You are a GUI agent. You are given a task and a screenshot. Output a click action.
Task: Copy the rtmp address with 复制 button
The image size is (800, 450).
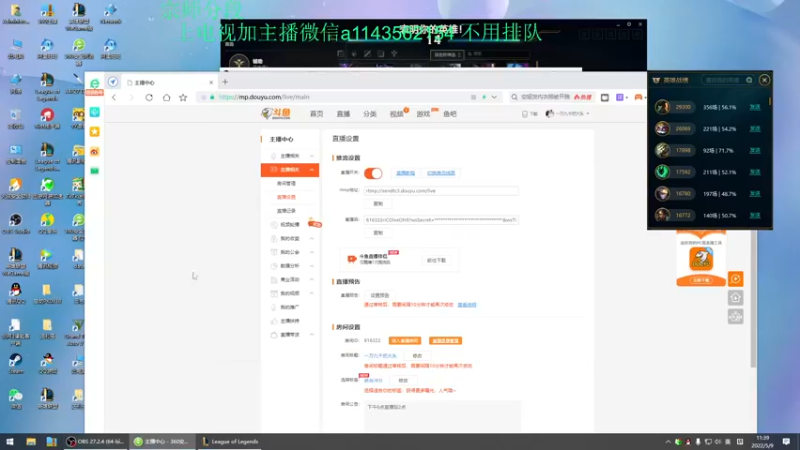[378, 204]
